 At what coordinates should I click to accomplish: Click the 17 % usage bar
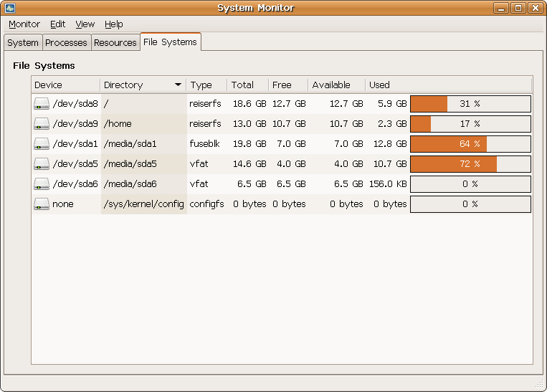pyautogui.click(x=470, y=124)
